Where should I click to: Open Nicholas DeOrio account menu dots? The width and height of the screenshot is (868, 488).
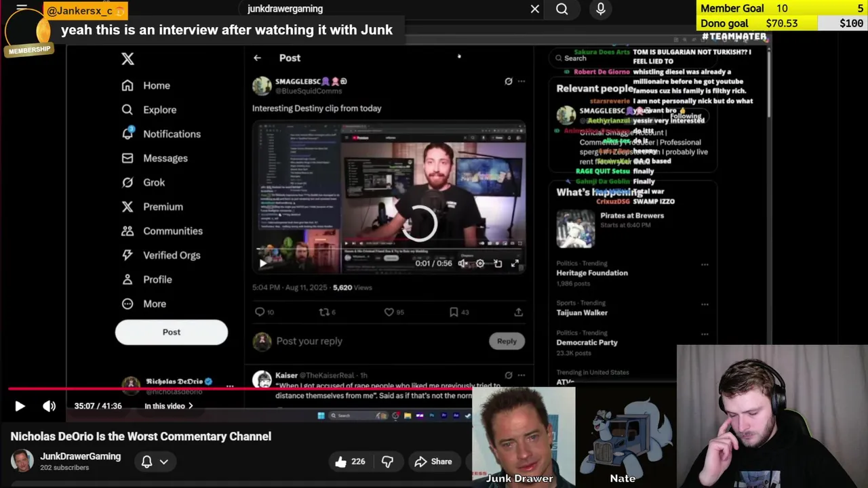click(x=230, y=386)
